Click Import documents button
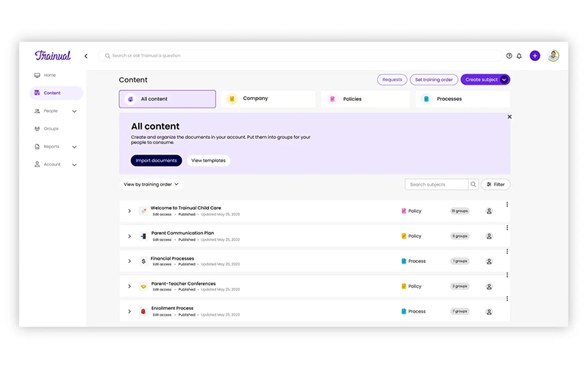The height and width of the screenshot is (368, 588). (156, 160)
